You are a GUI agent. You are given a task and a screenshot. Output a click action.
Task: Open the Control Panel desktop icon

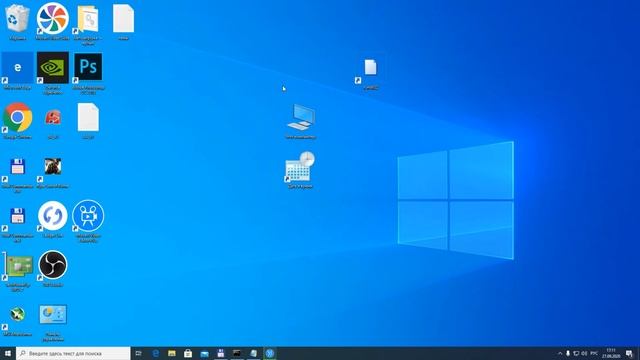pos(53,314)
